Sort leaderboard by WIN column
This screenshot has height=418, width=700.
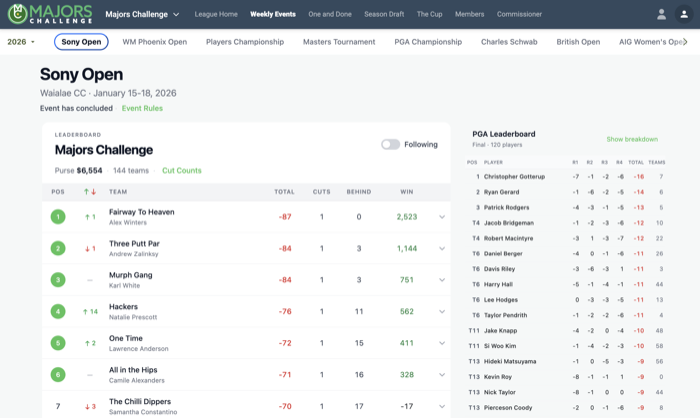click(407, 192)
